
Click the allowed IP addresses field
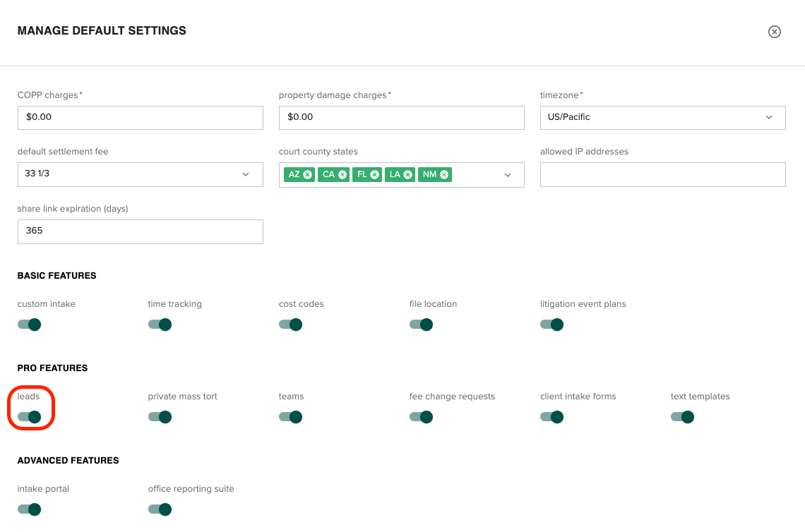click(x=662, y=174)
